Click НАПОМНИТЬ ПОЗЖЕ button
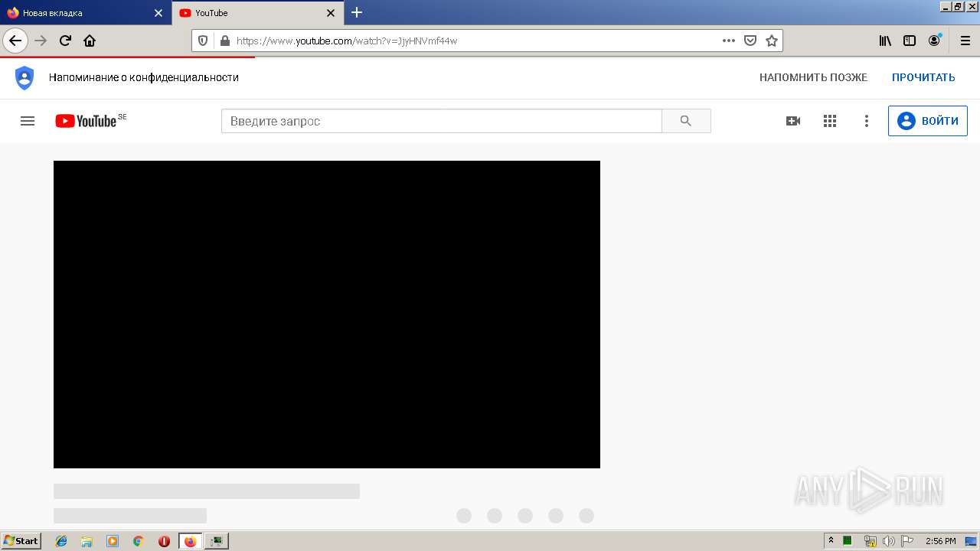Screen dimensions: 980x551 pyautogui.click(x=813, y=77)
